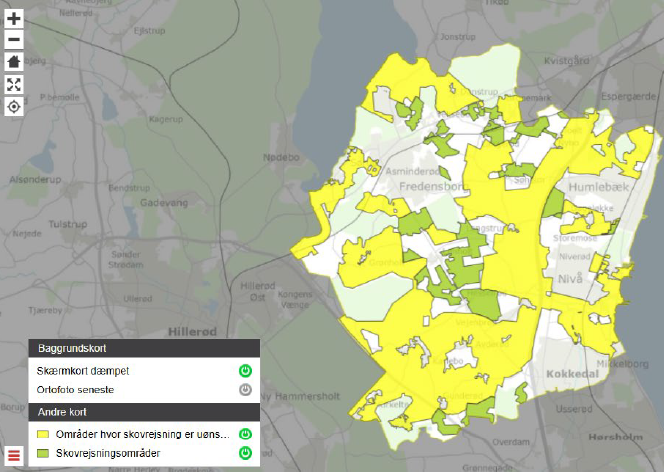The width and height of the screenshot is (664, 473).
Task: Reset map to home extent
Action: pyautogui.click(x=14, y=62)
